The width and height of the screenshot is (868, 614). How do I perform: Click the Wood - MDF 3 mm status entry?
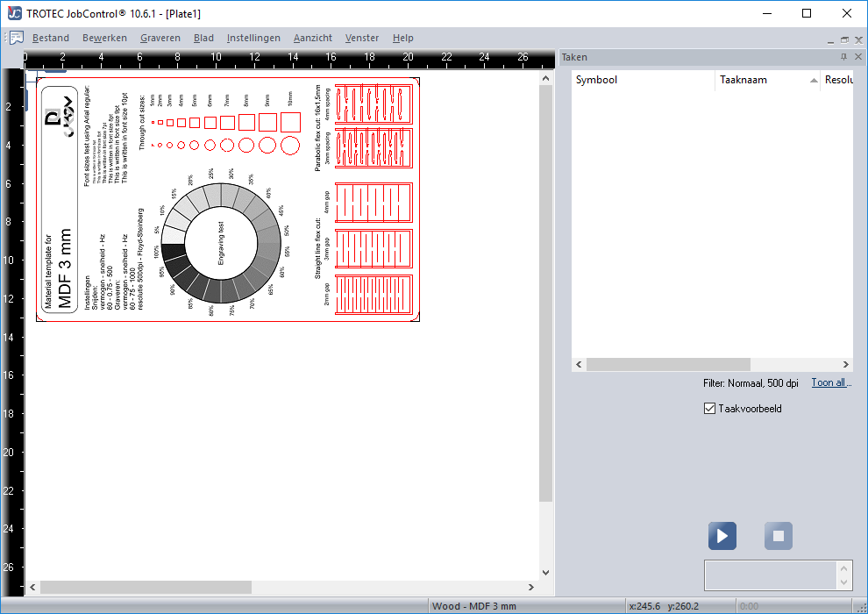[473, 606]
